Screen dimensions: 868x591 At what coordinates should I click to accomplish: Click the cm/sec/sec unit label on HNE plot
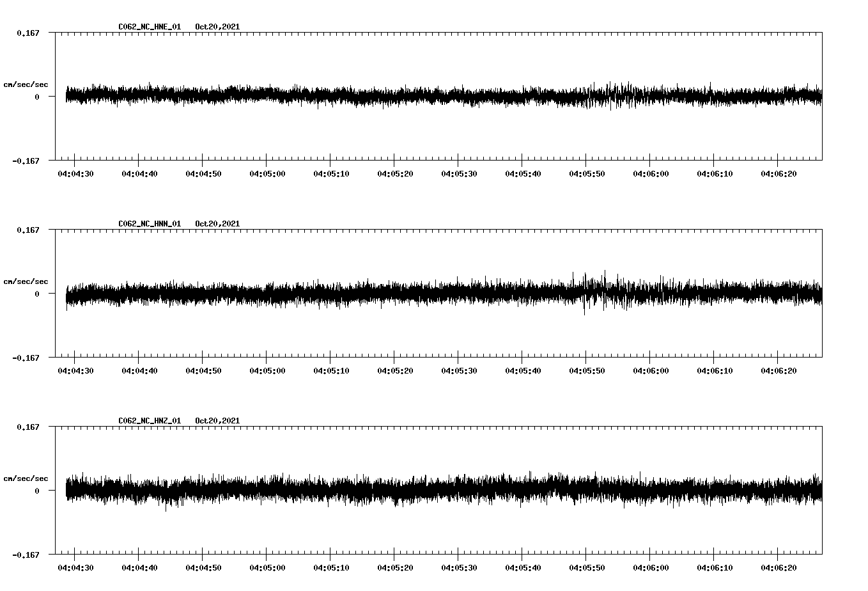[26, 84]
